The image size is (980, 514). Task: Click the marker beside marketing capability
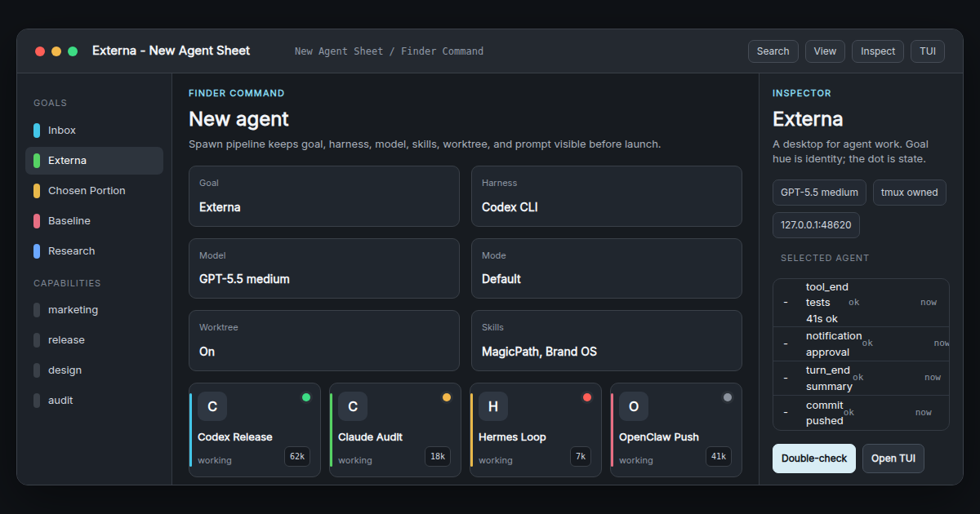coord(37,310)
